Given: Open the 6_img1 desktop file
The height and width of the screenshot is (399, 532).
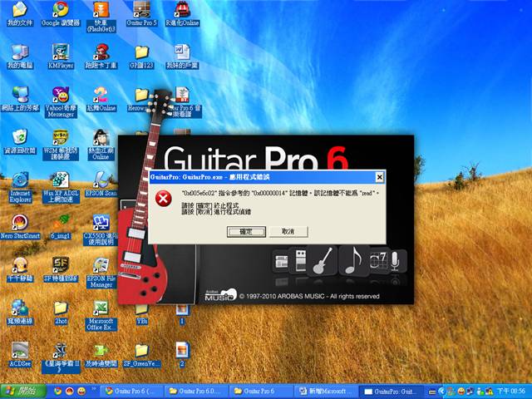Looking at the screenshot, I should point(61,227).
